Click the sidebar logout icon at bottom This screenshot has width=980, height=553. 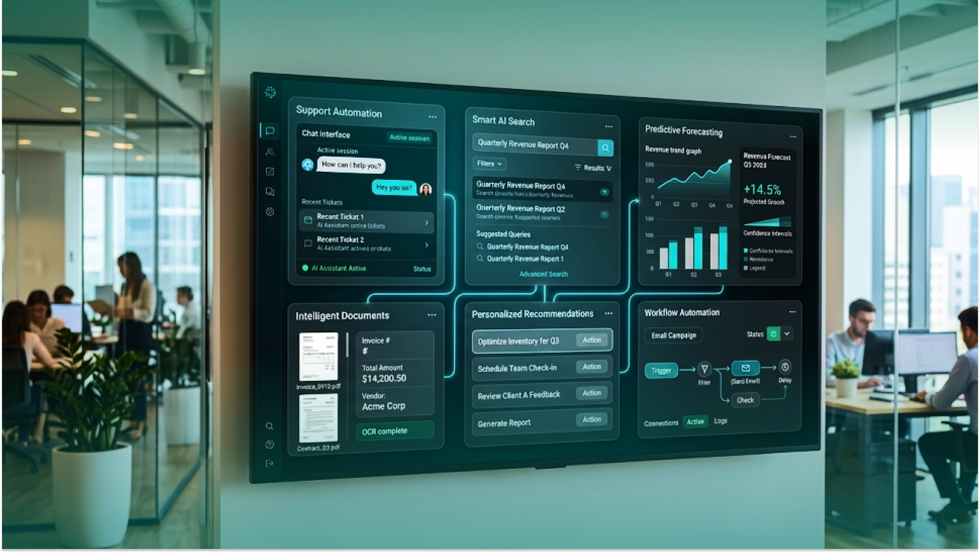269,464
